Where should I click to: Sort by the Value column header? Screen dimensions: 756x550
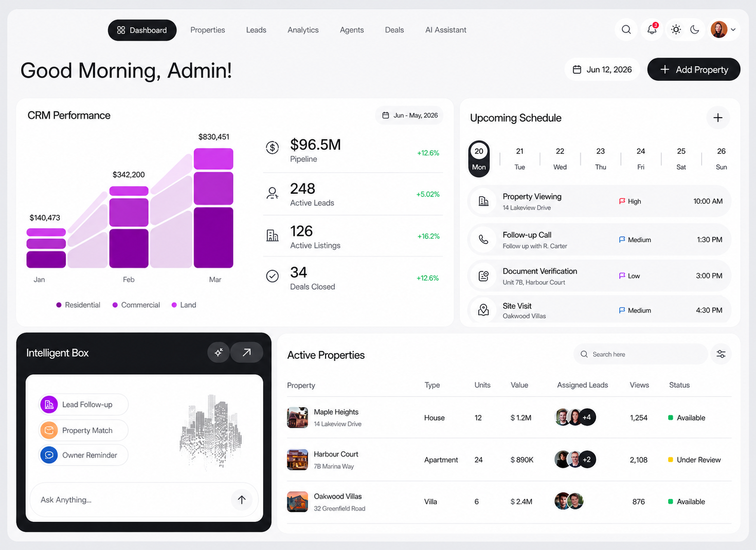519,385
